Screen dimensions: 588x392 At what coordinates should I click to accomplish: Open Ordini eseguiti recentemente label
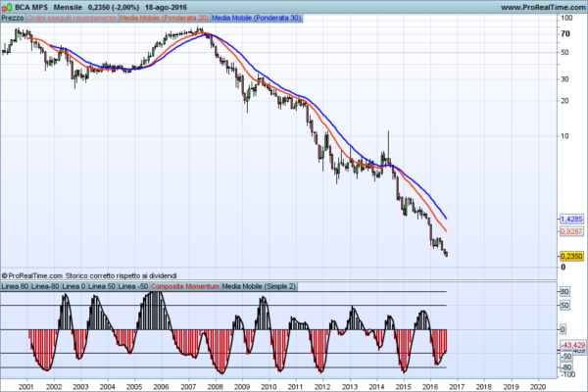coord(72,18)
